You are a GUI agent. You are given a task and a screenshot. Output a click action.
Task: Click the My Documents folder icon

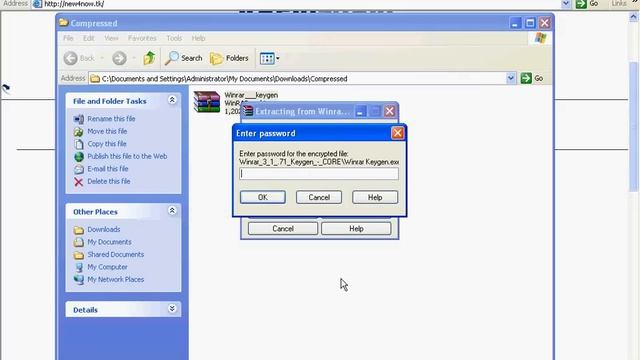coord(79,242)
